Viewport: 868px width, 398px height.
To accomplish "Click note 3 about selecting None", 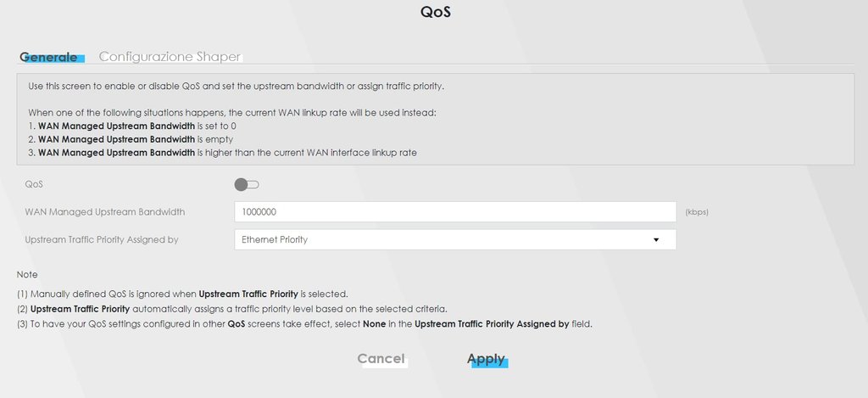I will [x=304, y=325].
